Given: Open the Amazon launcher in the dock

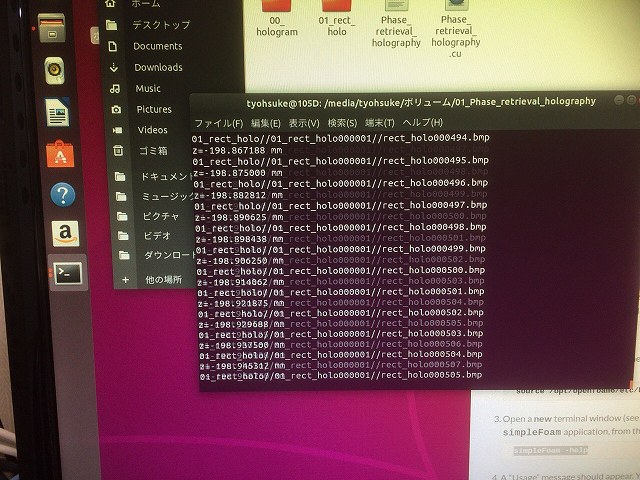Looking at the screenshot, I should click(66, 233).
